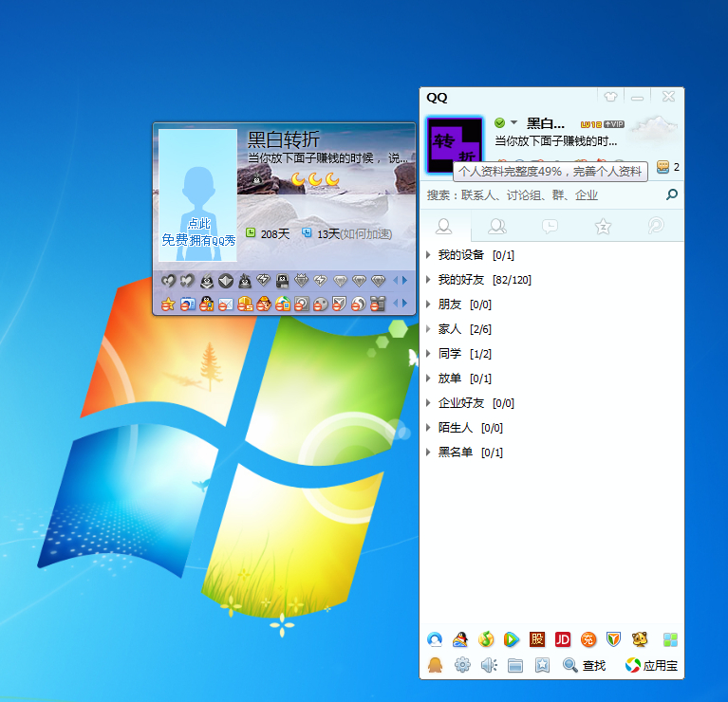Expand 同学 [1/2] group
The width and height of the screenshot is (728, 702).
pos(551,354)
